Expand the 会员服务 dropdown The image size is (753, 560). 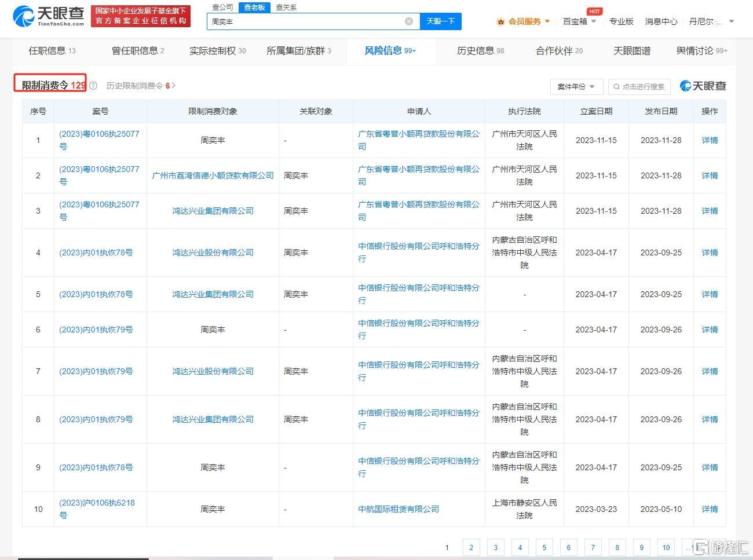[x=547, y=21]
